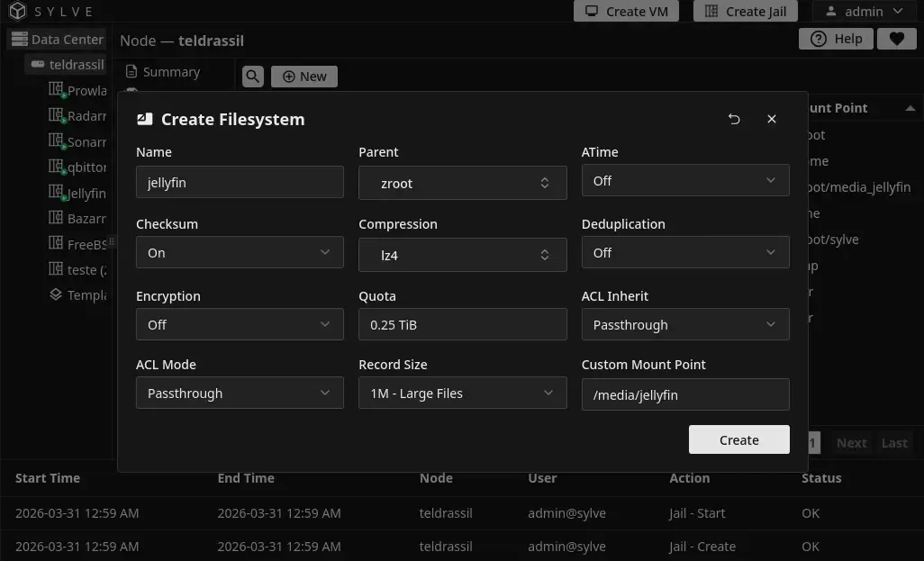This screenshot has height=561, width=924.
Task: Click the New button with plus icon
Action: (x=303, y=77)
